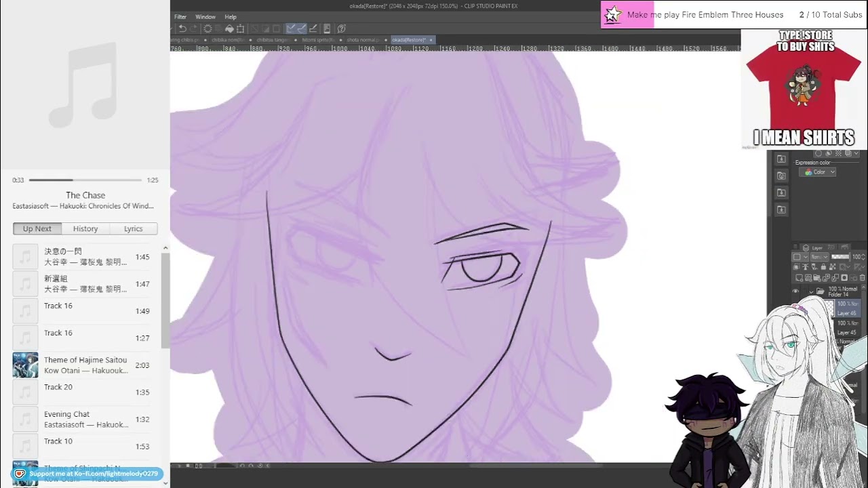The height and width of the screenshot is (488, 868).
Task: Click the Clear layer icon
Action: [208, 28]
